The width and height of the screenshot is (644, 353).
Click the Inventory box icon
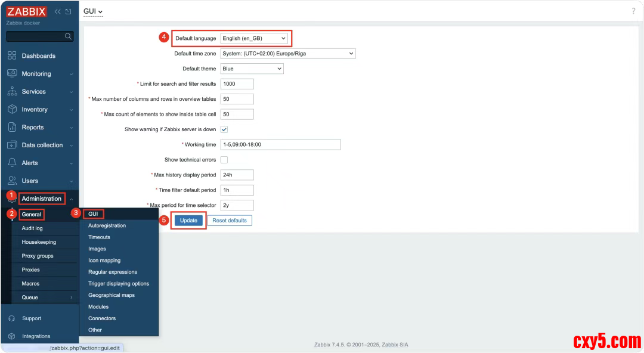pos(11,109)
